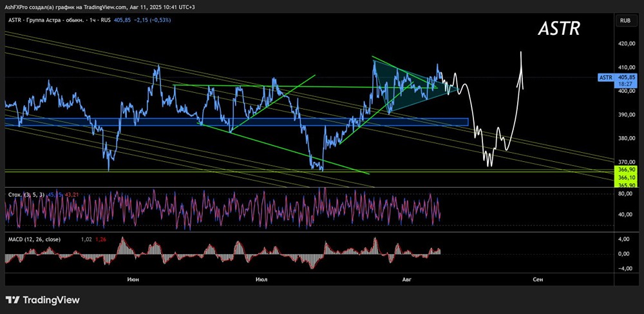Click the green 366,90 level label

point(628,170)
